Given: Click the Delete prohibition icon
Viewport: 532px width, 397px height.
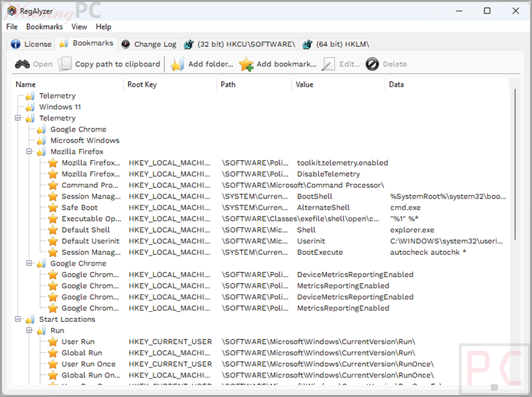Looking at the screenshot, I should pos(372,64).
